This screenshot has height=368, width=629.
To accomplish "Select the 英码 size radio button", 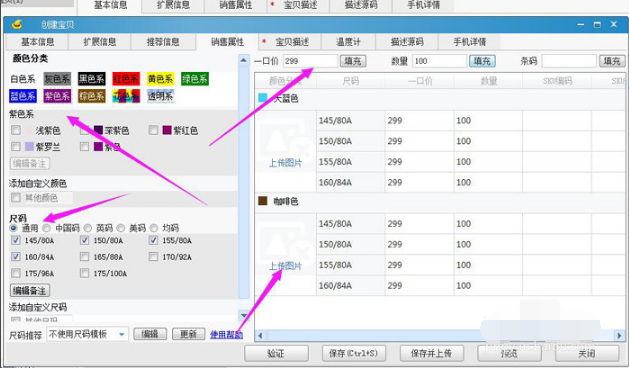I will pos(87,228).
